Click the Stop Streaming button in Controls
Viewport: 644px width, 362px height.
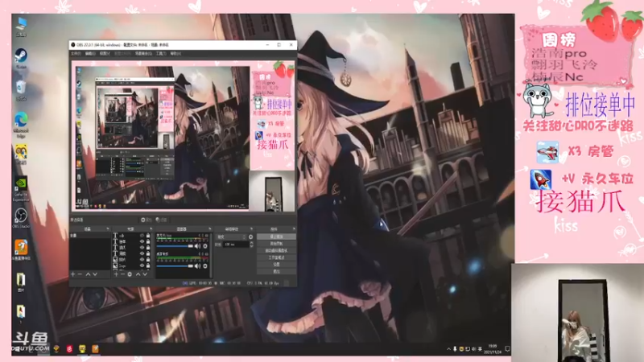276,237
